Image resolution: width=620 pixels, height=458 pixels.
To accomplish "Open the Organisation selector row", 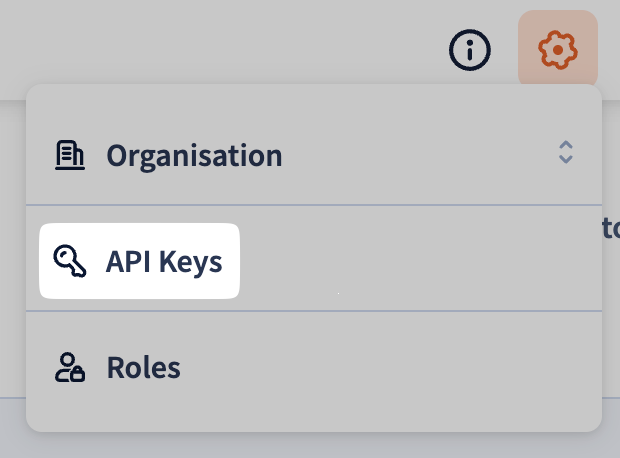I will (x=314, y=155).
